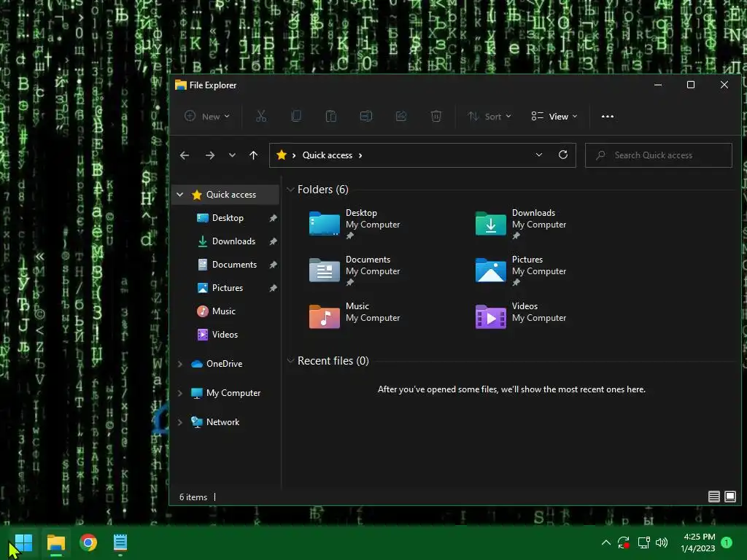Select the Music folder tile

coord(355,316)
